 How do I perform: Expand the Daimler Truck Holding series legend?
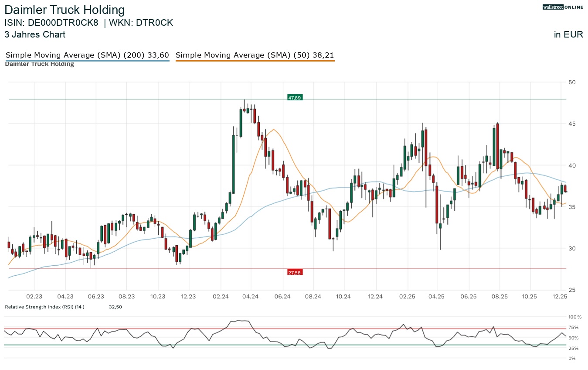[x=39, y=64]
